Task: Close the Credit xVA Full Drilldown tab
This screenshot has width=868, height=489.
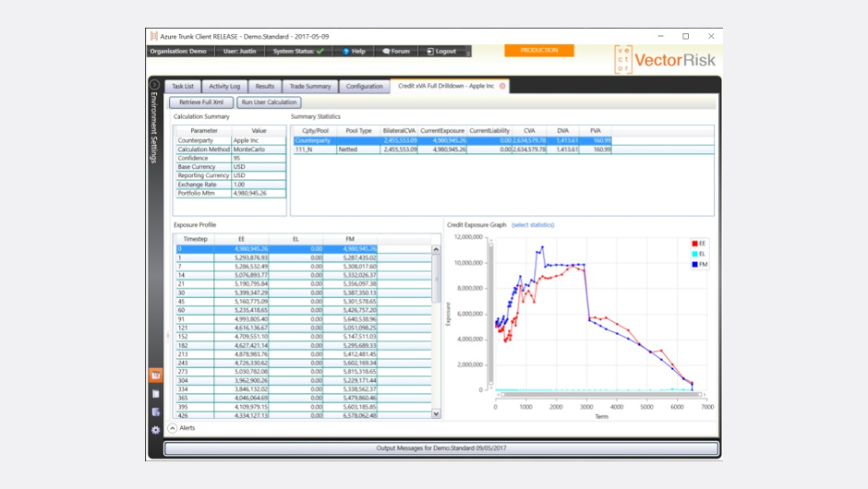Action: [502, 86]
